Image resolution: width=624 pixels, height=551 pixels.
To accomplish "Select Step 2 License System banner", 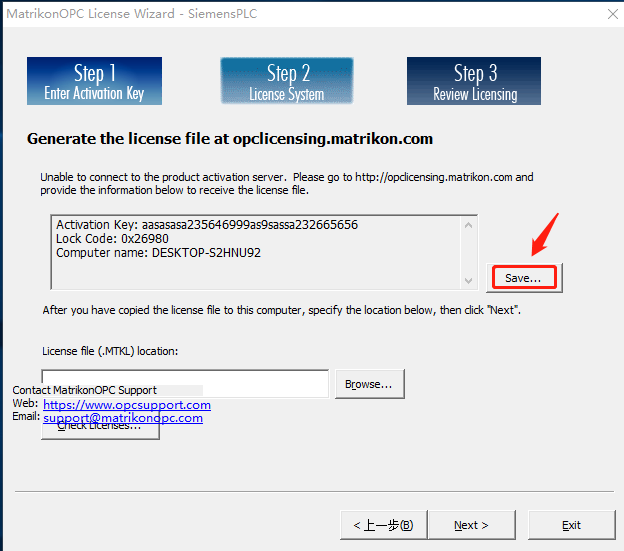I will tap(287, 81).
